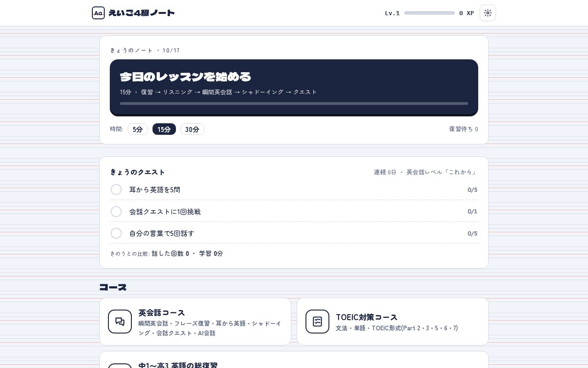Screen dimensions: 588x368
Task: Click the XP level progress bar
Action: 430,13
